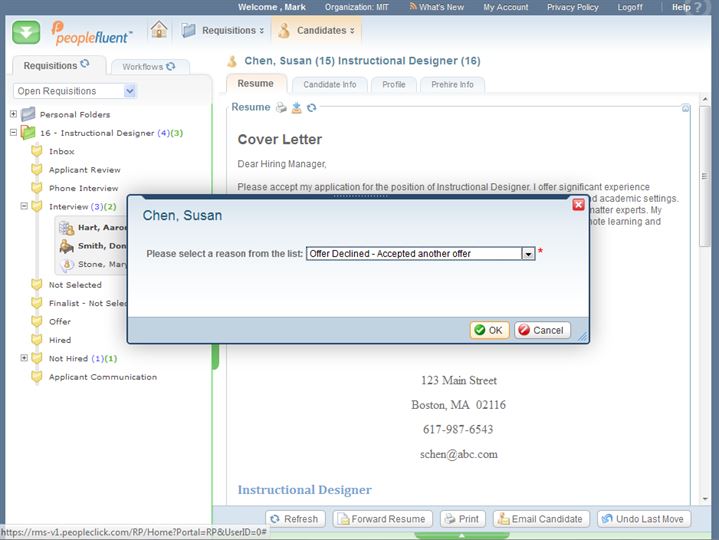Open the Candidates menu
The width and height of the screenshot is (719, 540).
pyautogui.click(x=317, y=30)
